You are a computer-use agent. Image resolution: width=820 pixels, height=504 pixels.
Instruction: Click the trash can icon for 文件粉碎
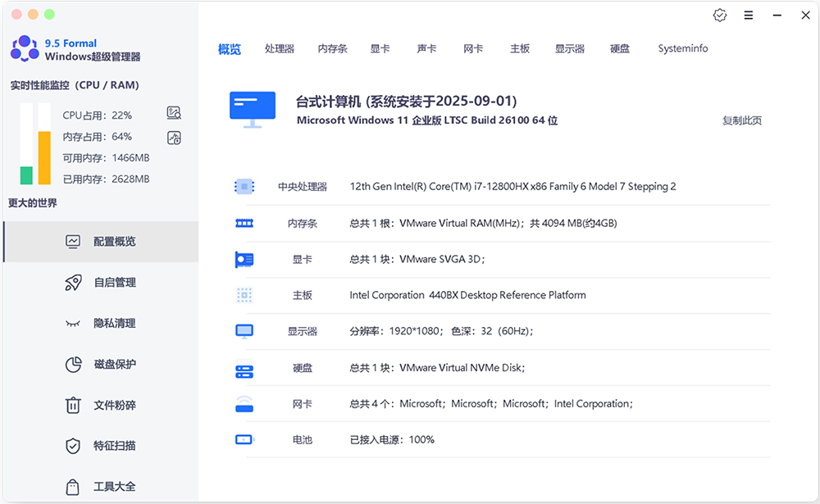click(x=73, y=405)
